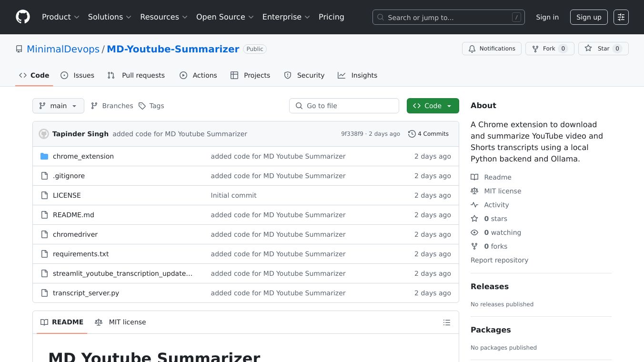Open the Tags list
This screenshot has width=644, height=362.
coord(151,106)
